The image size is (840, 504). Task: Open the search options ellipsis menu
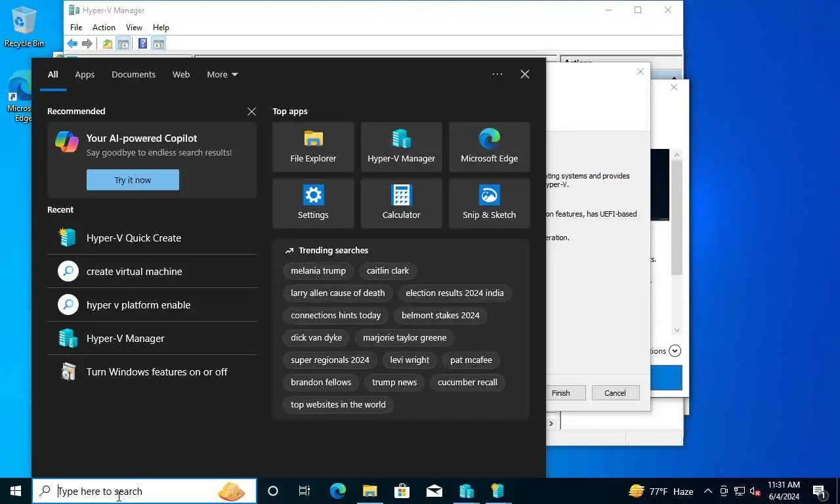point(497,74)
